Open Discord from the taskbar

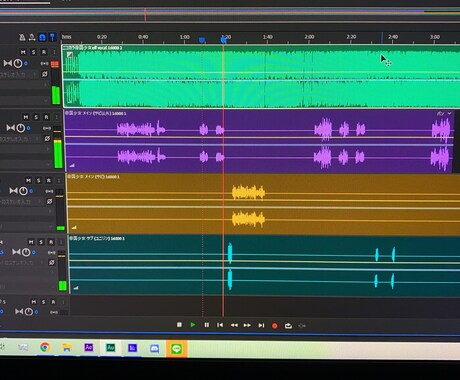click(154, 349)
